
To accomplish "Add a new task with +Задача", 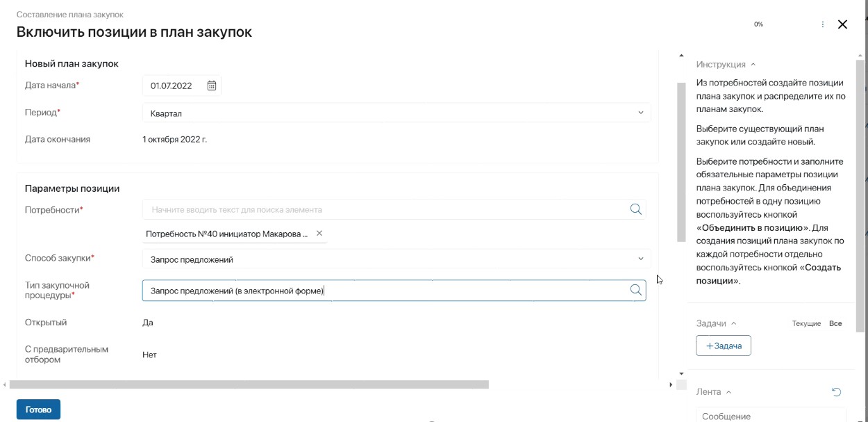I will coord(723,346).
